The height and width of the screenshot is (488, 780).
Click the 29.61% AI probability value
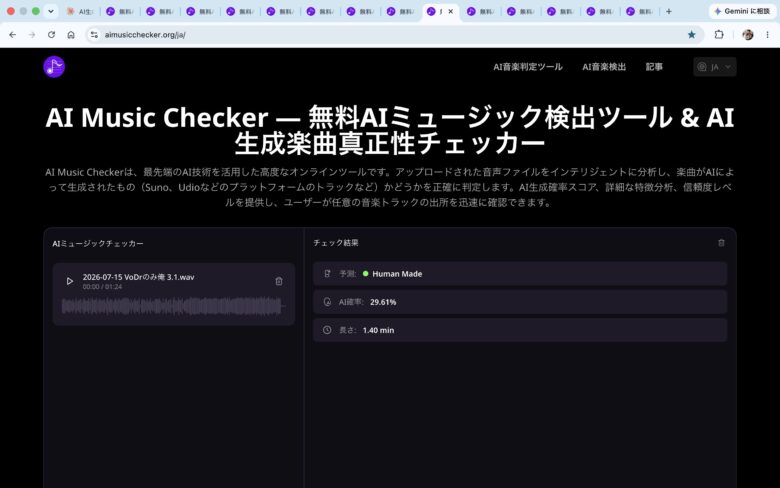pyautogui.click(x=383, y=302)
